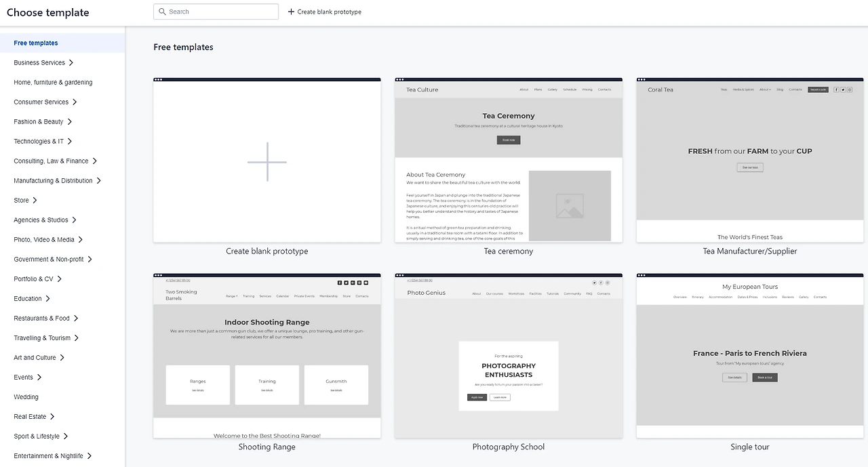
Task: Click the Single tour caption
Action: [x=750, y=447]
